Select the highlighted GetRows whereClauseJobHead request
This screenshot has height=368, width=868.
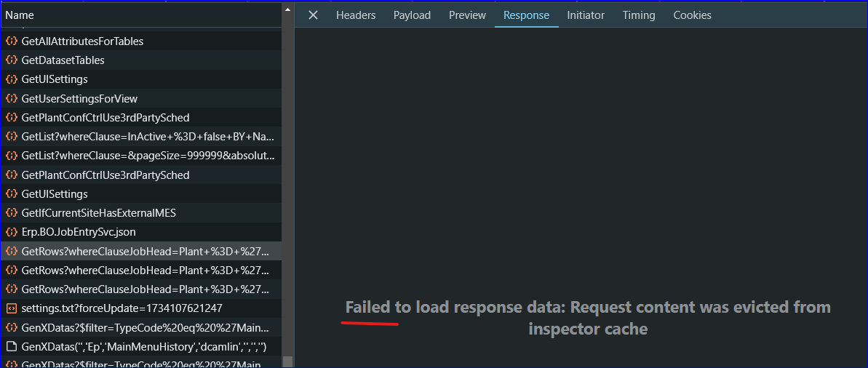tap(140, 251)
